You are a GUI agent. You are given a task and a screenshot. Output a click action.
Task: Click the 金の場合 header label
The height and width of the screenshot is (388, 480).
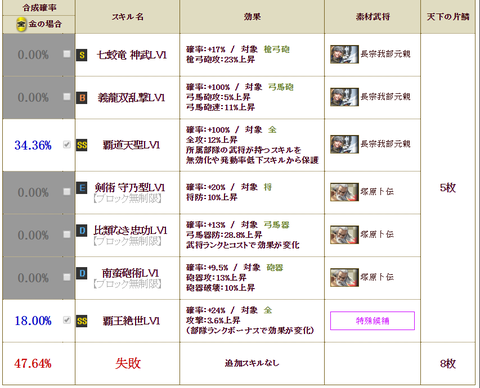45,24
